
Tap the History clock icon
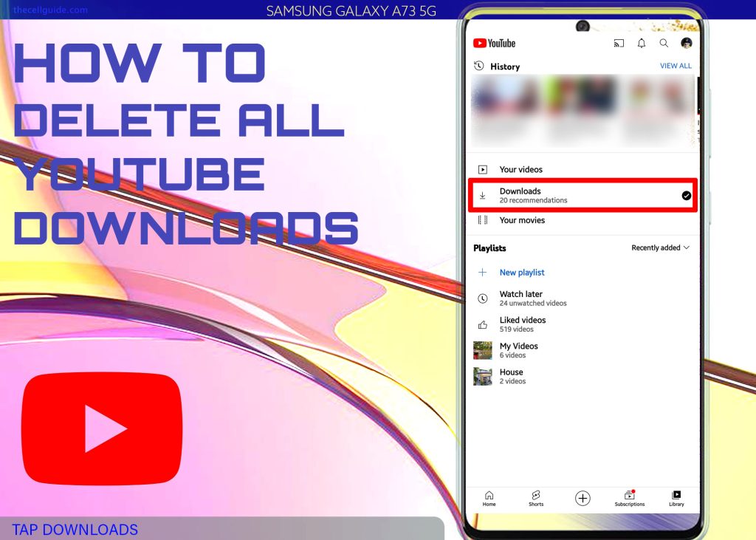pos(478,66)
